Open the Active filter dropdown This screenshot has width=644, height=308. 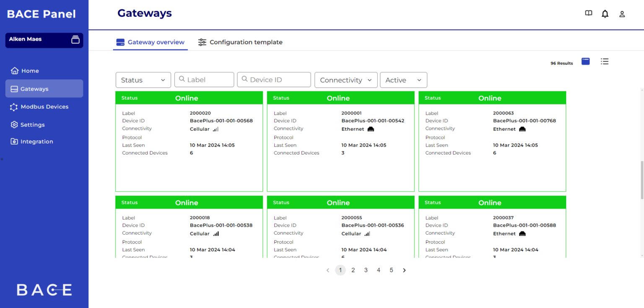point(403,80)
